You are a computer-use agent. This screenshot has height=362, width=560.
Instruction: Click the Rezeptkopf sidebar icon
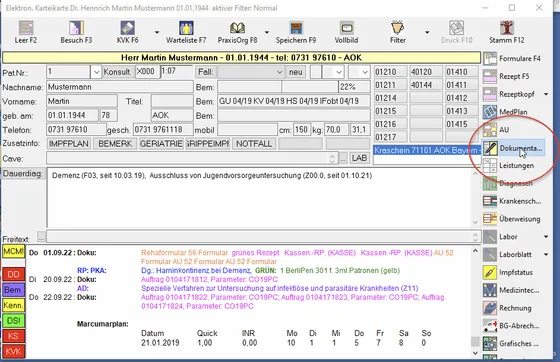(x=490, y=94)
